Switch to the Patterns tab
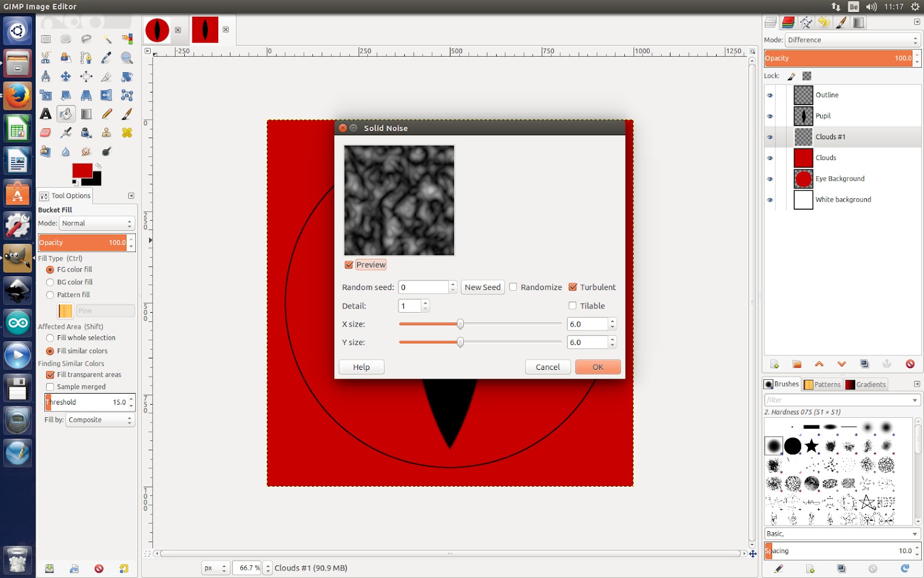 pos(822,384)
